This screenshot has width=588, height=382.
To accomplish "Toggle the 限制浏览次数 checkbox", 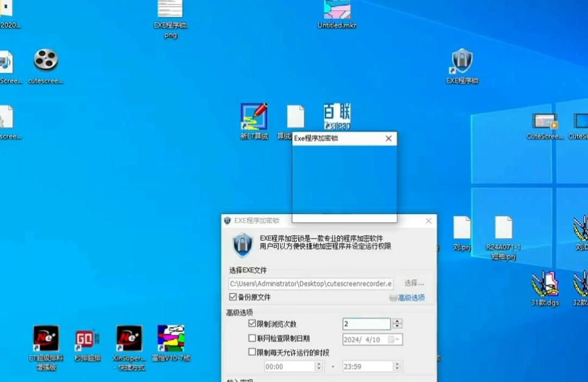I will click(x=252, y=323).
